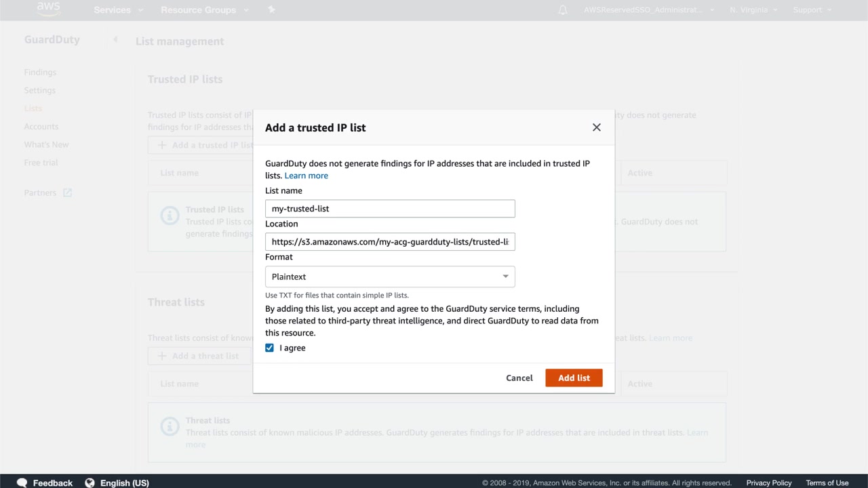Click the Location URL input field
The width and height of the screenshot is (868, 488).
click(x=390, y=242)
